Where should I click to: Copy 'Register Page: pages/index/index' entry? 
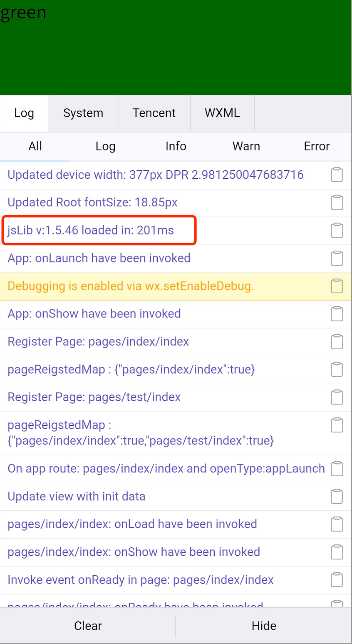pos(337,342)
